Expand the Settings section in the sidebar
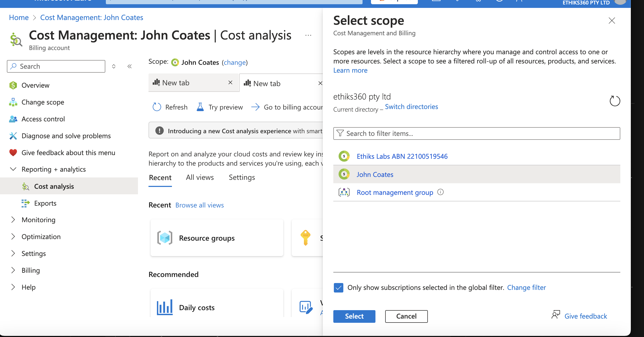 (x=13, y=254)
